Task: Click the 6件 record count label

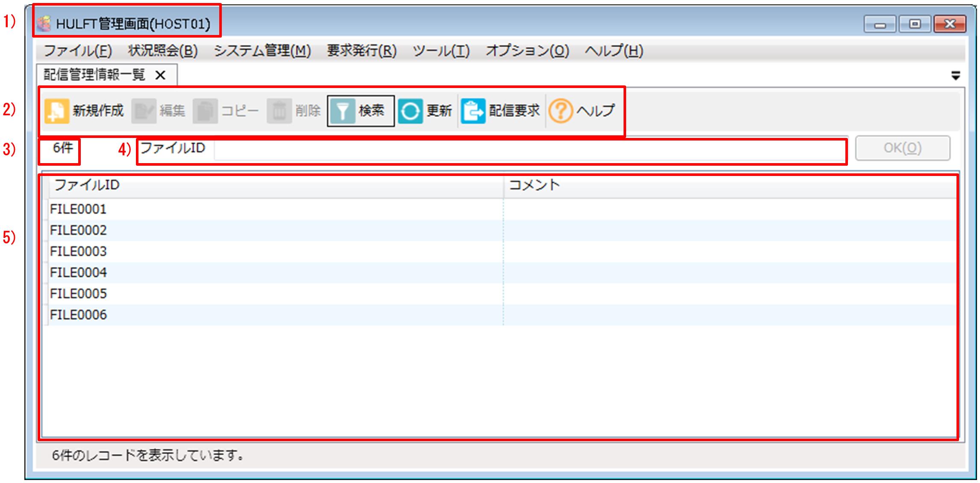Action: (63, 148)
